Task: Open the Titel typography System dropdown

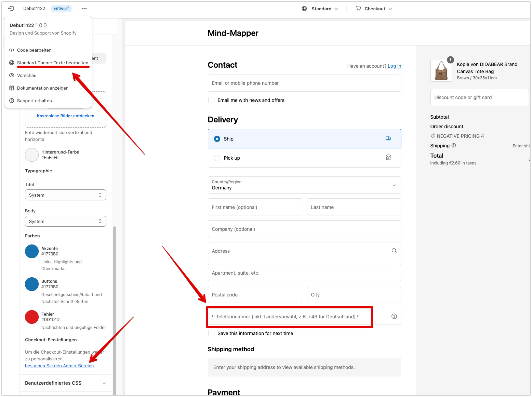Action: pyautogui.click(x=65, y=195)
